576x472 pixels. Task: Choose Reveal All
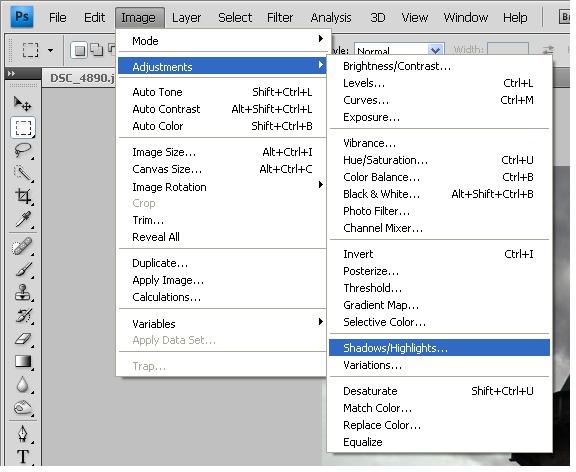pos(222,237)
